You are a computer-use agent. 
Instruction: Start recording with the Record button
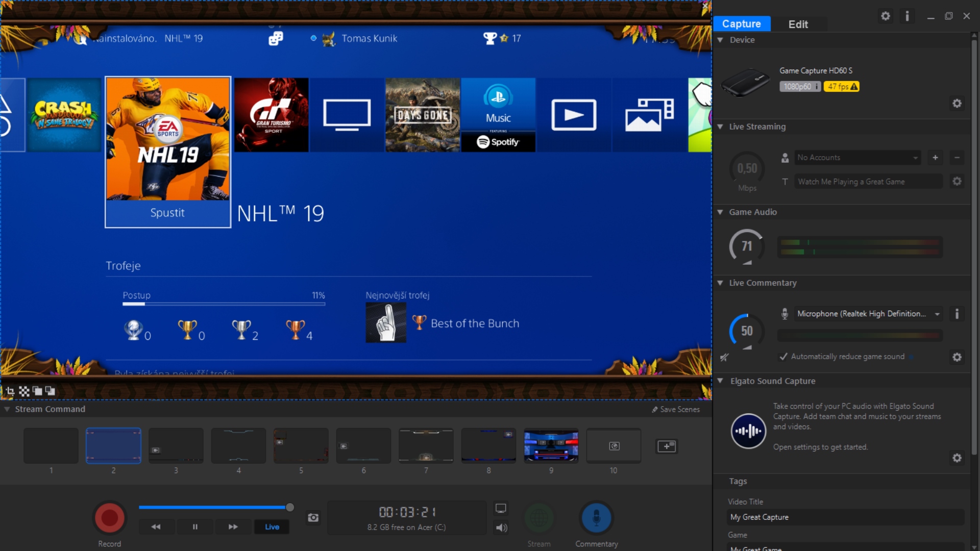pyautogui.click(x=109, y=518)
